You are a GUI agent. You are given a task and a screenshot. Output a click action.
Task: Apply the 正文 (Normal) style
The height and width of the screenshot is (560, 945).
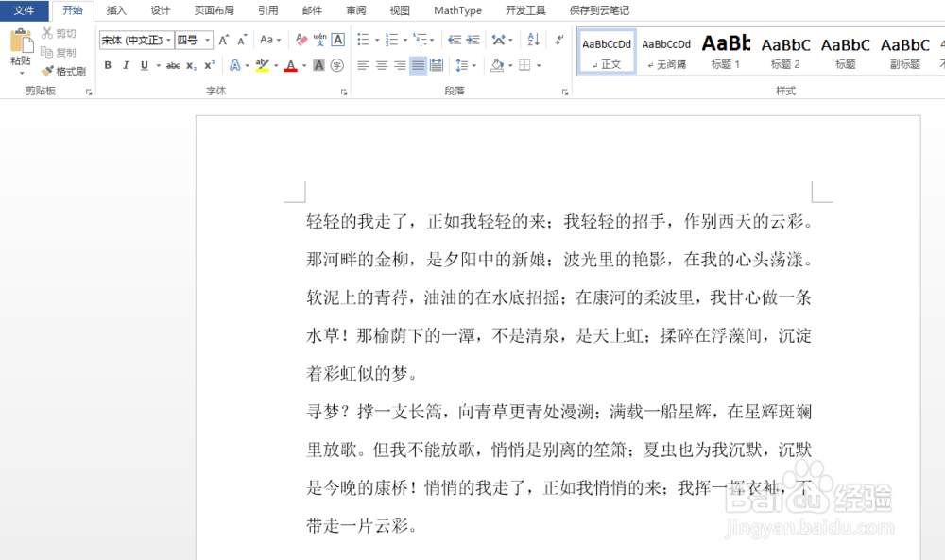(x=607, y=52)
